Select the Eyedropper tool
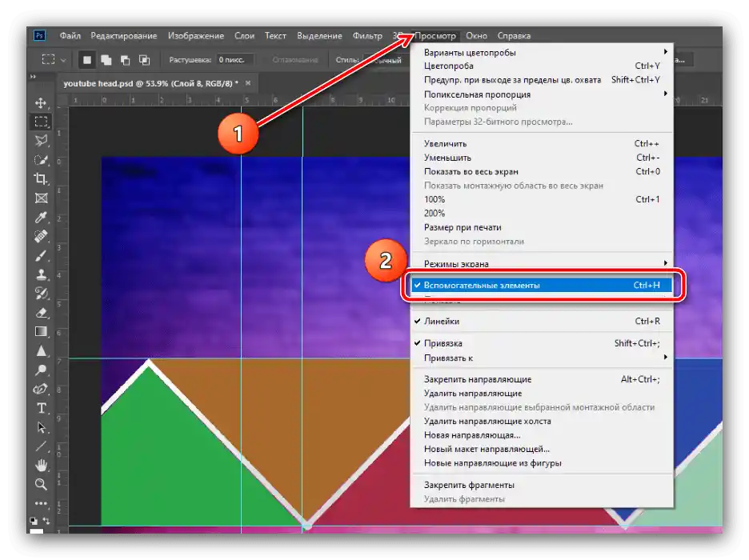This screenshot has height=560, width=749. 41,218
